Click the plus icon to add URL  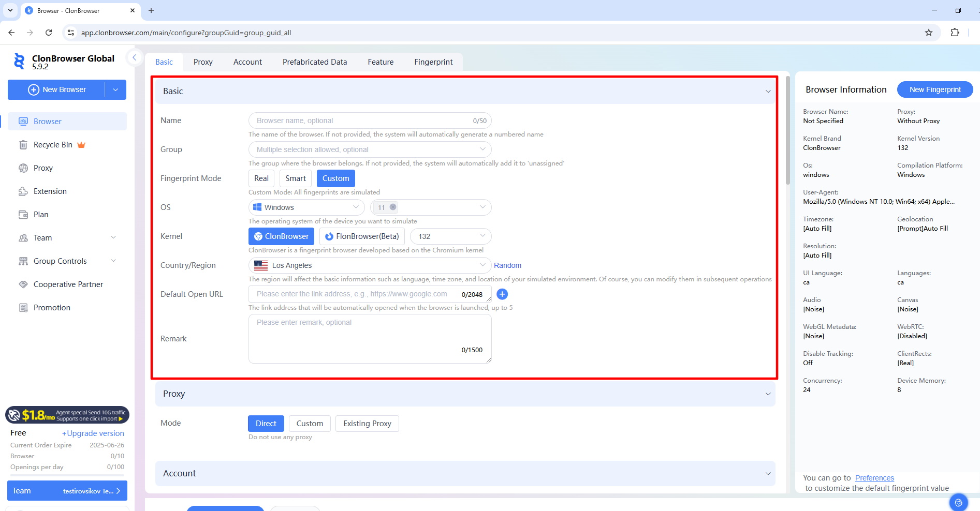(502, 294)
